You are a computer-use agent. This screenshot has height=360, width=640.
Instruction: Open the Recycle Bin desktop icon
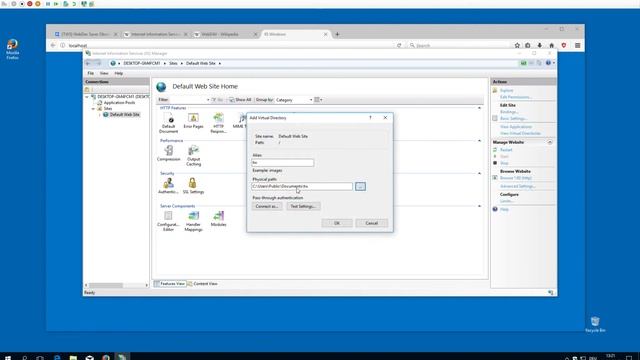pos(595,324)
